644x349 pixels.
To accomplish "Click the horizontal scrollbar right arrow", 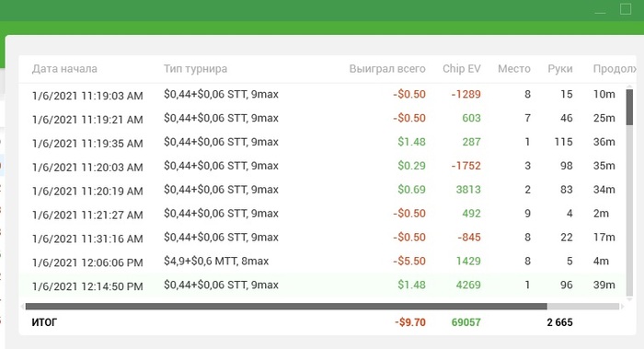I will [622, 307].
